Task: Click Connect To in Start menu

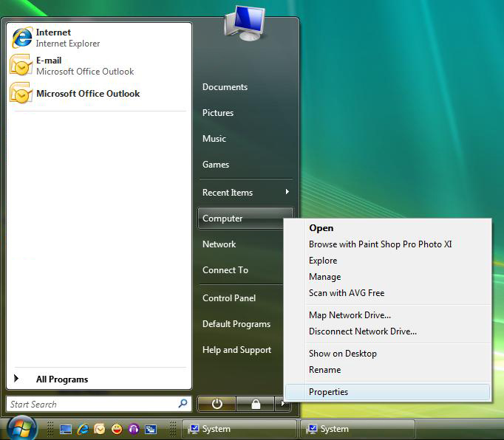Action: tap(225, 270)
